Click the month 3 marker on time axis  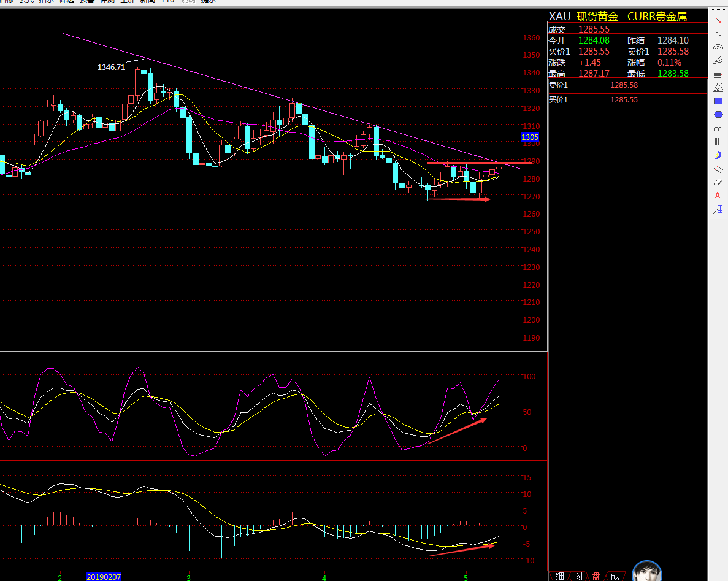[x=188, y=578]
